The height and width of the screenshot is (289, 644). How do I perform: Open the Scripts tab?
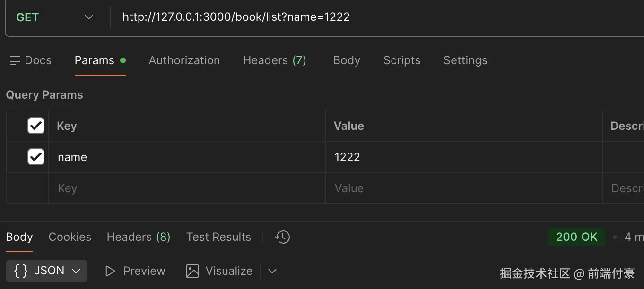click(x=401, y=60)
